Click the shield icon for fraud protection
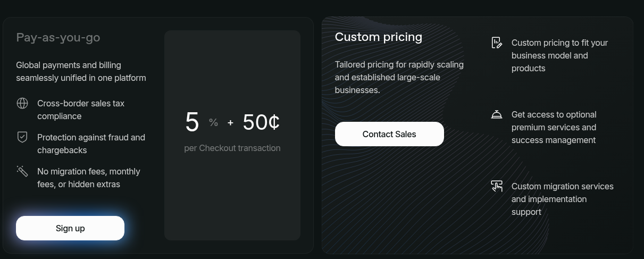Viewport: 644px width, 259px height. [22, 137]
